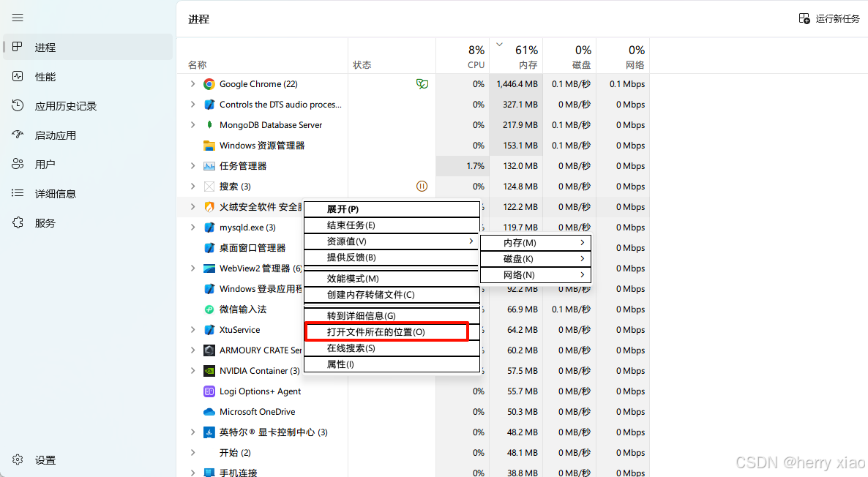
Task: Click the Logi Options+ Agent icon
Action: (209, 391)
